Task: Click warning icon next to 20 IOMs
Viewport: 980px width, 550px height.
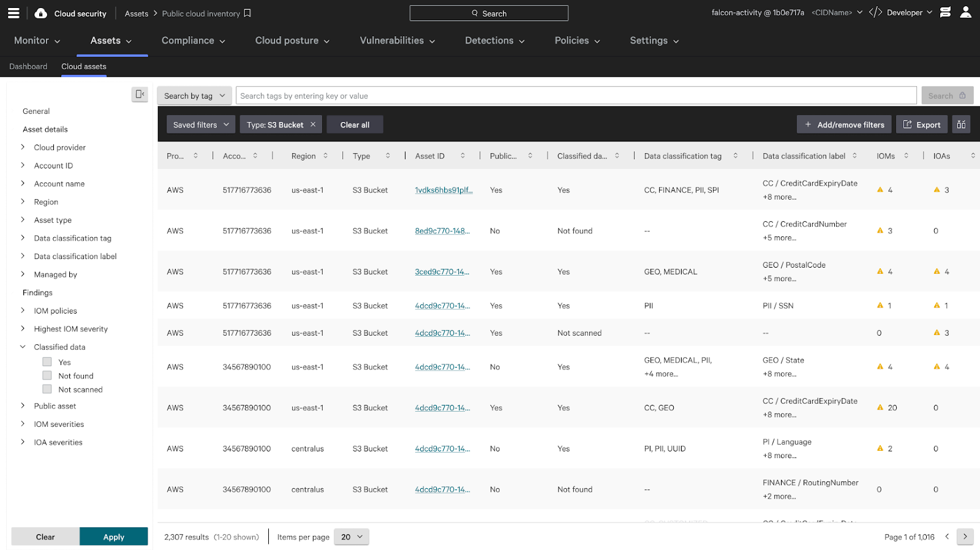Action: click(880, 407)
